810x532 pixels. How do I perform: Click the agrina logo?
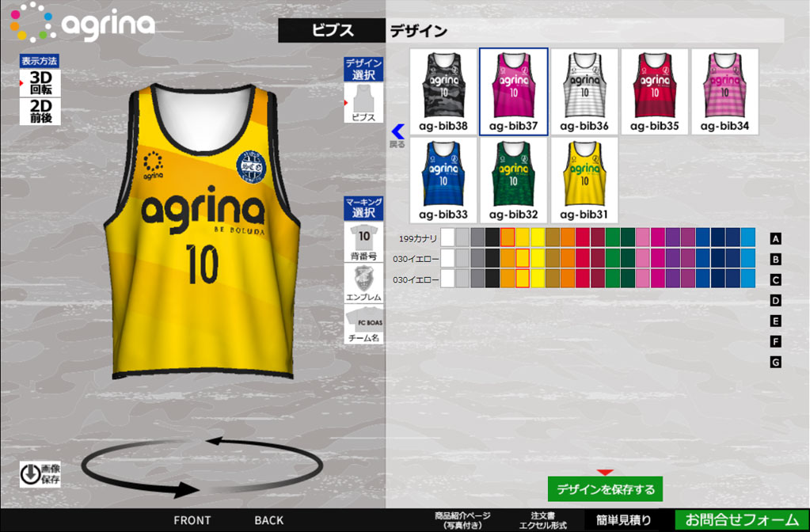tap(82, 23)
